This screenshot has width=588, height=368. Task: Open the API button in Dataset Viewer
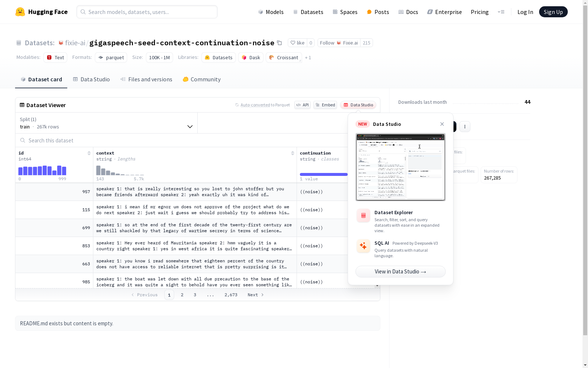(x=302, y=105)
